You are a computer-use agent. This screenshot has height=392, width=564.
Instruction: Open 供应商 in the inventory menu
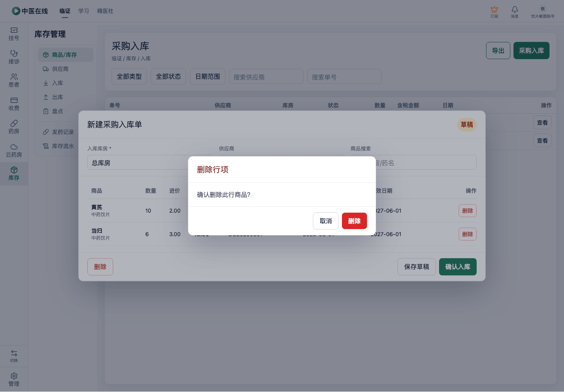[x=66, y=69]
